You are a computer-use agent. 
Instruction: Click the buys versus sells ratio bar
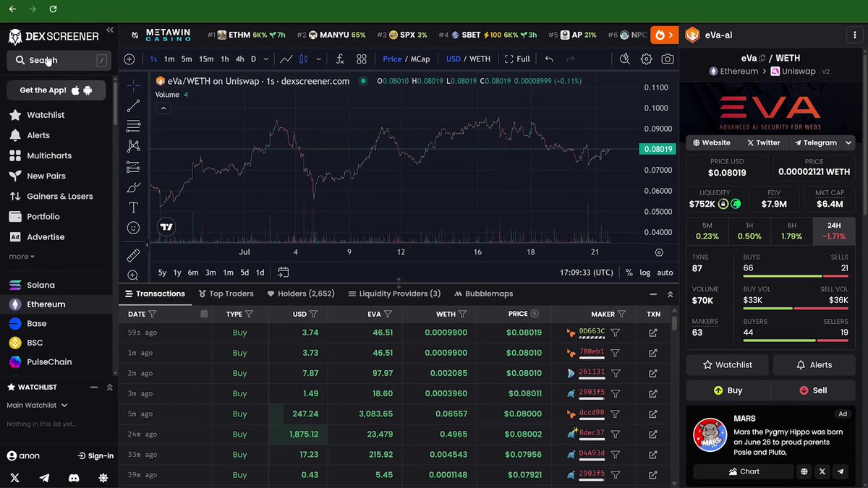coord(796,276)
